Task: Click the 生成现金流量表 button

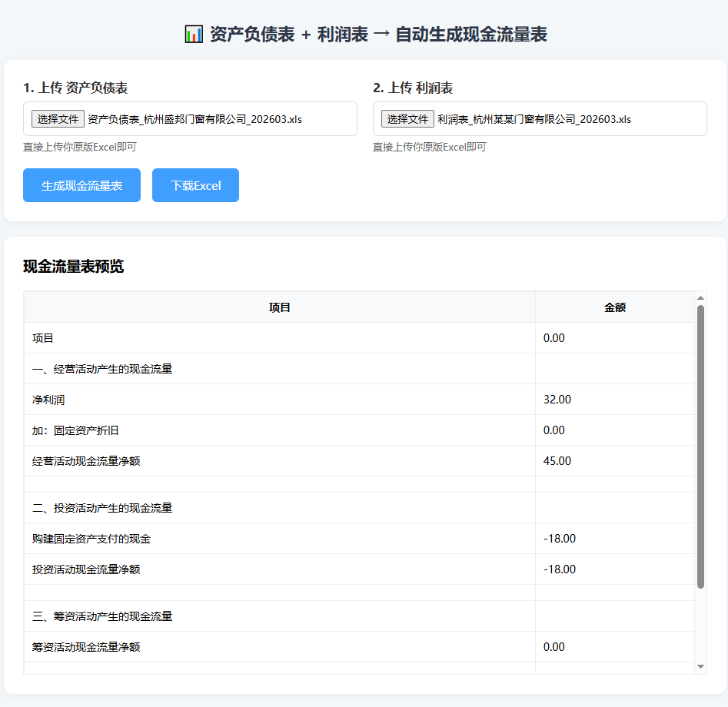Action: pos(81,185)
